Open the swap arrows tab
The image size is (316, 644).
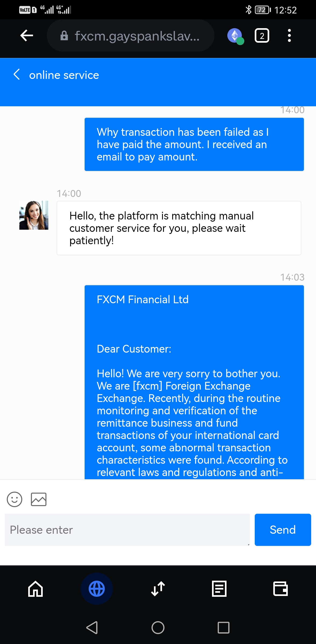click(158, 589)
